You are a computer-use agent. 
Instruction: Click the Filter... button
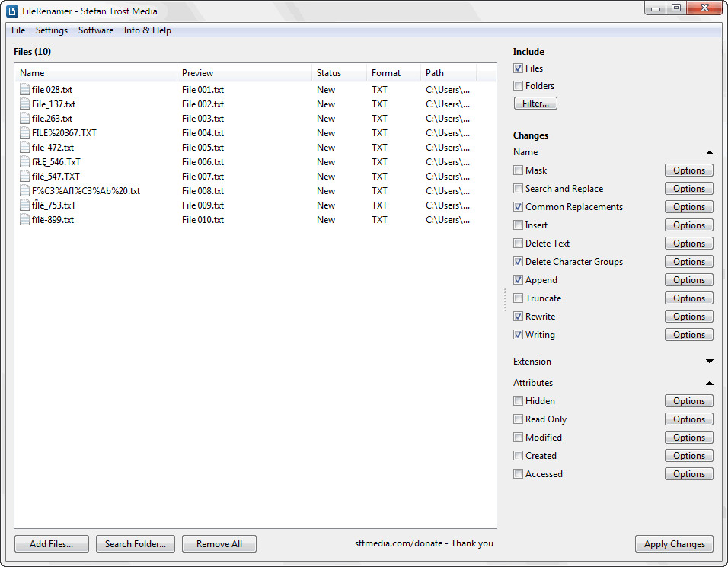click(535, 103)
